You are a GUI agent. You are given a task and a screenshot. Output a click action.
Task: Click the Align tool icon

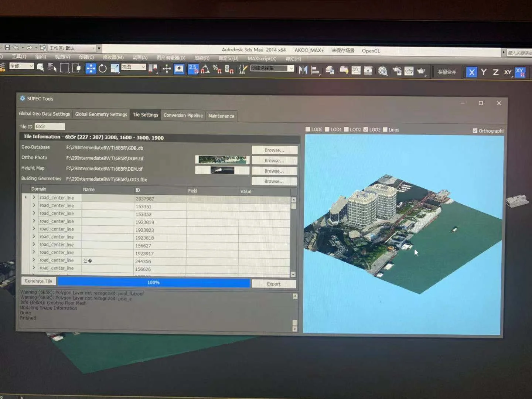click(315, 70)
